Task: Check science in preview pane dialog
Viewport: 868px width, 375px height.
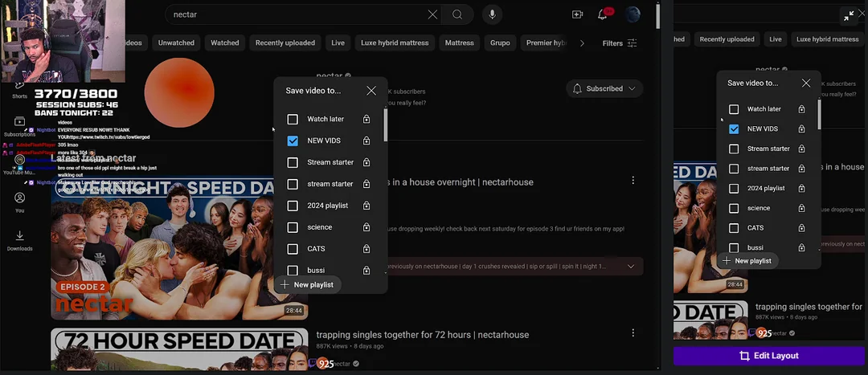Action: point(734,208)
